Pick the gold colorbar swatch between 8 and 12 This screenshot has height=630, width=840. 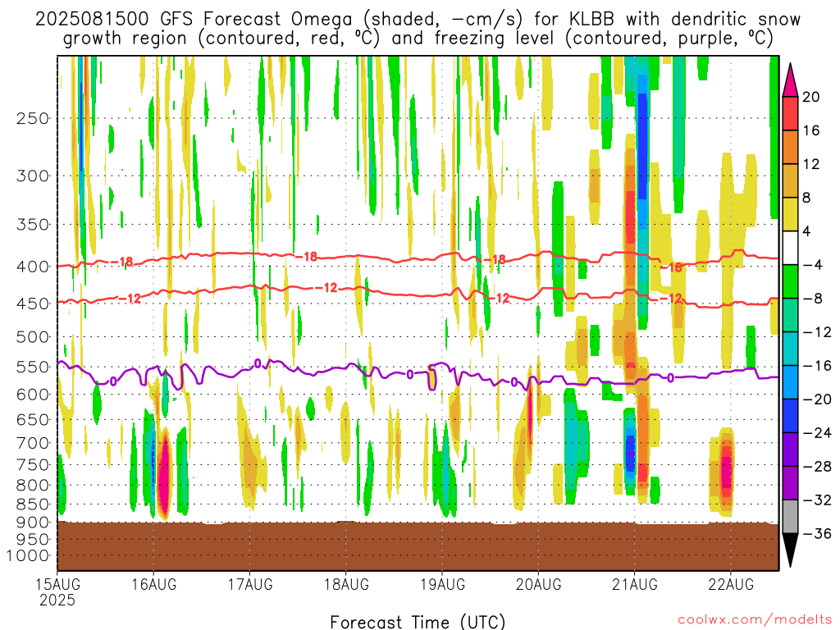click(790, 180)
